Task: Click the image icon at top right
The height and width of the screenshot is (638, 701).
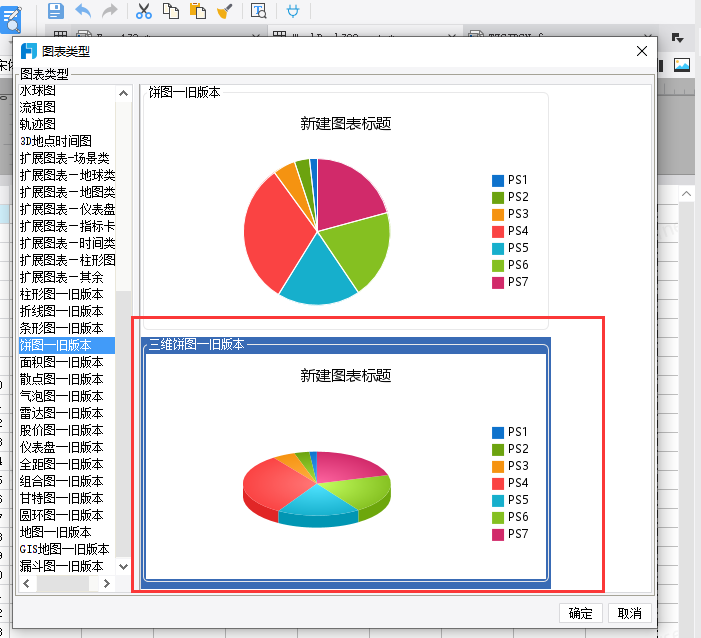Action: click(x=682, y=65)
